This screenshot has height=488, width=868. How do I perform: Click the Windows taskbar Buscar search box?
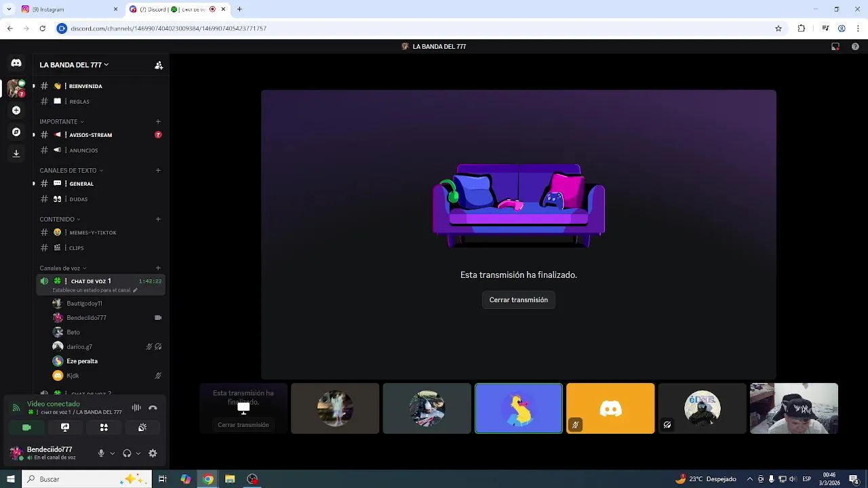(x=86, y=479)
